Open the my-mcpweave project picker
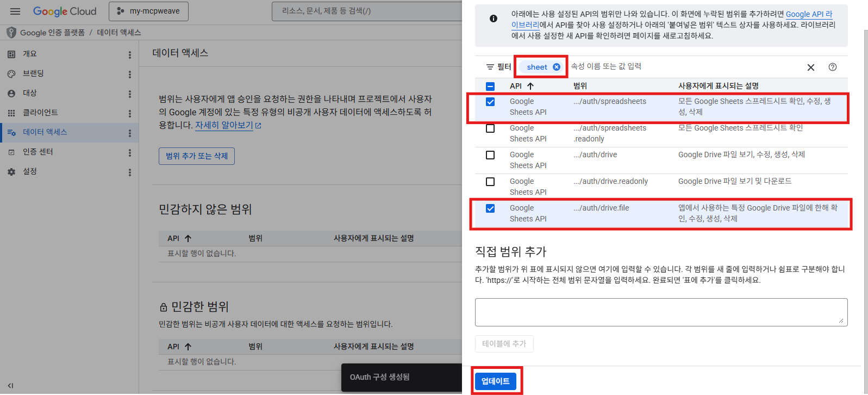This screenshot has width=868, height=395. click(148, 11)
